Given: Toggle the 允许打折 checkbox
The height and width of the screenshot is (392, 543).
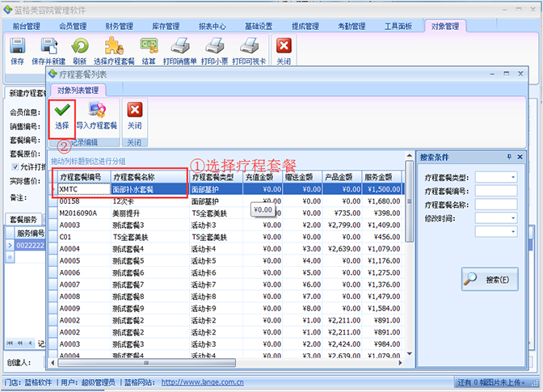Looking at the screenshot, I should 15,167.
